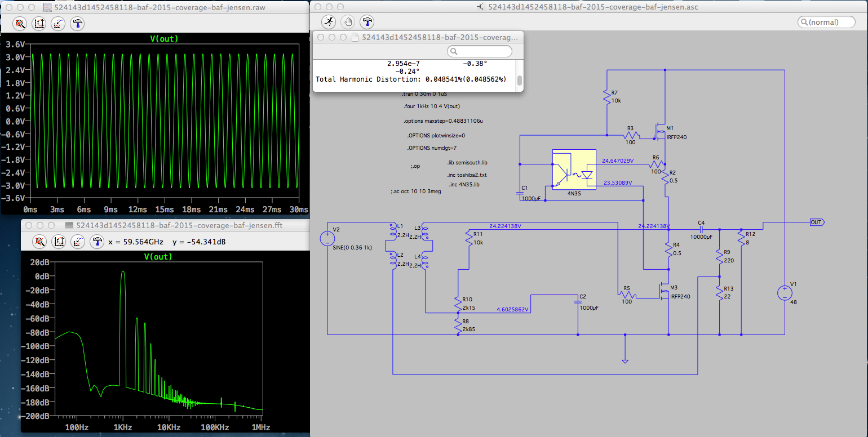Select capacitor C4 10000µF symbol
Screen dimensions: 868x437
coord(702,230)
